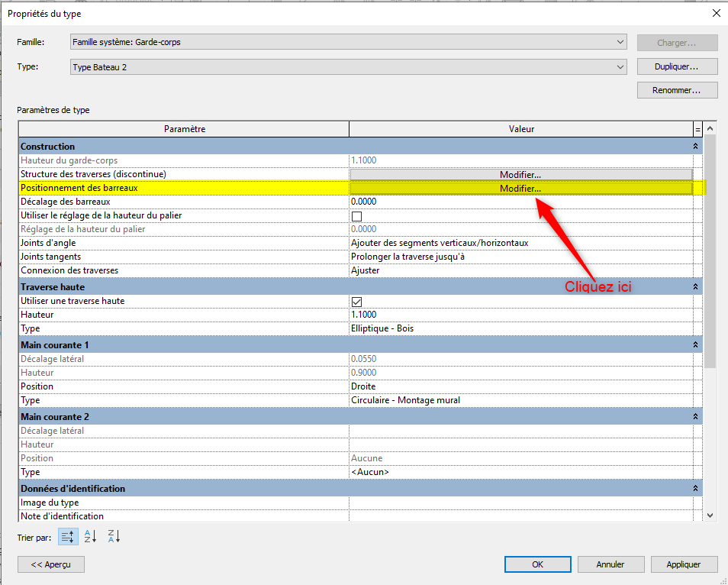This screenshot has width=728, height=585.
Task: Sort parameters alphabetically A to Z
Action: (91, 537)
